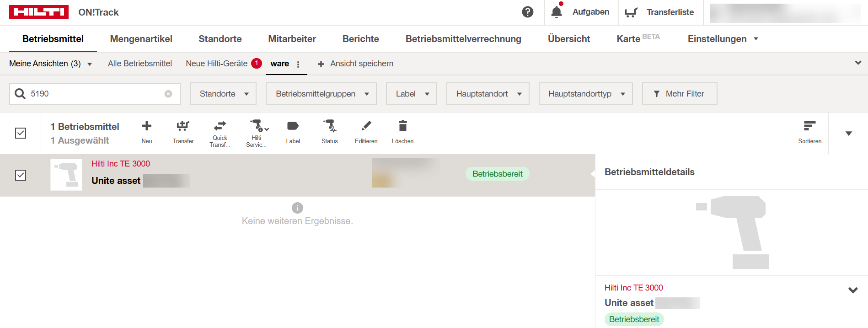Expand the arrow beside Sortieren
This screenshot has width=868, height=328.
849,134
